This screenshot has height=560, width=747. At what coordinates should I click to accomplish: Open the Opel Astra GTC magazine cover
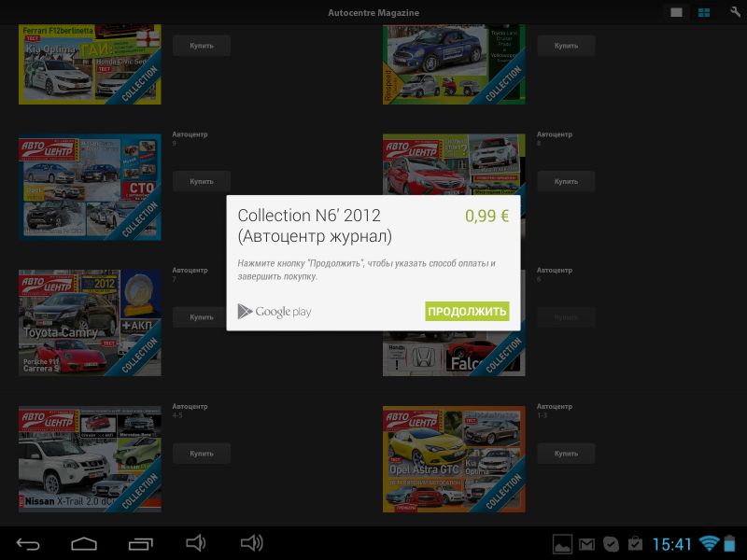click(x=454, y=458)
